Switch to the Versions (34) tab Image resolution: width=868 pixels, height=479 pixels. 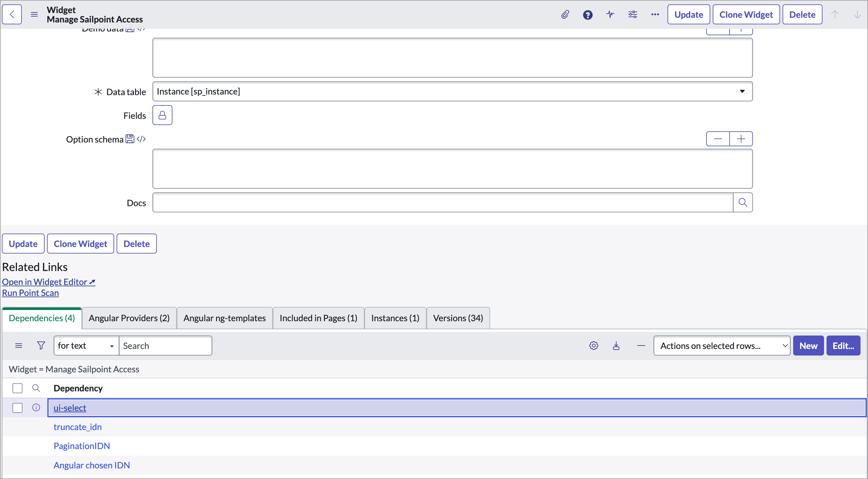458,318
